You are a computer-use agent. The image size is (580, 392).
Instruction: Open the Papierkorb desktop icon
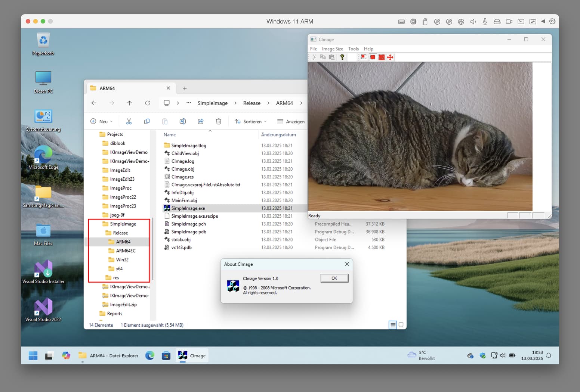click(43, 44)
